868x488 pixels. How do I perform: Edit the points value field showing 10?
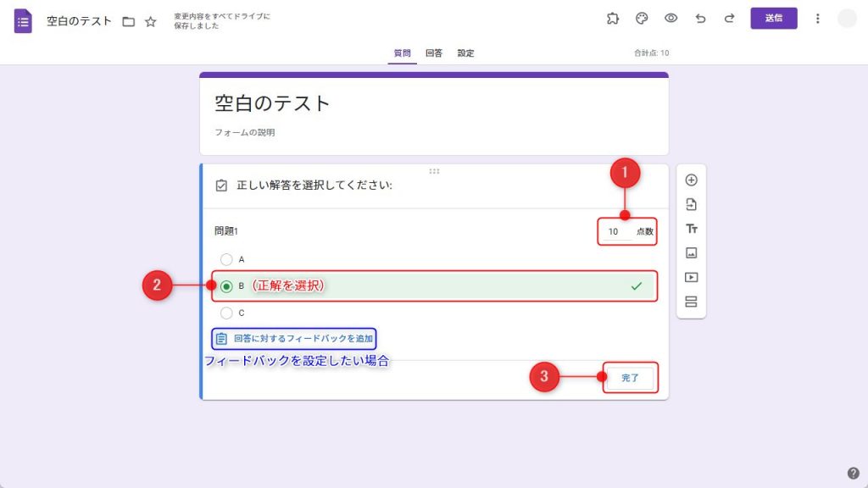[x=615, y=232]
